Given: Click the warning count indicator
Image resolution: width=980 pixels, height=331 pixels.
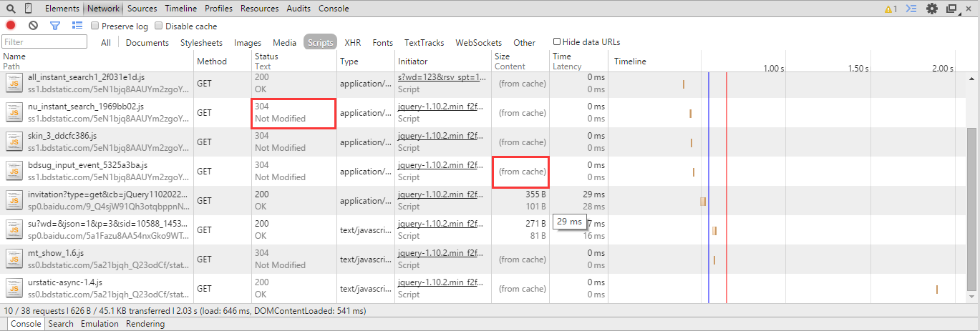Looking at the screenshot, I should click(891, 9).
